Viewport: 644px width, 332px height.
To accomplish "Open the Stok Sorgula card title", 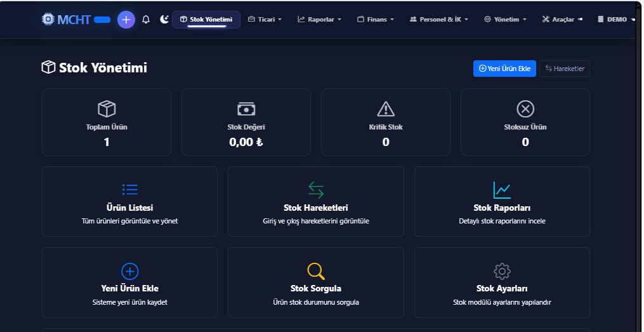I will pos(316,288).
